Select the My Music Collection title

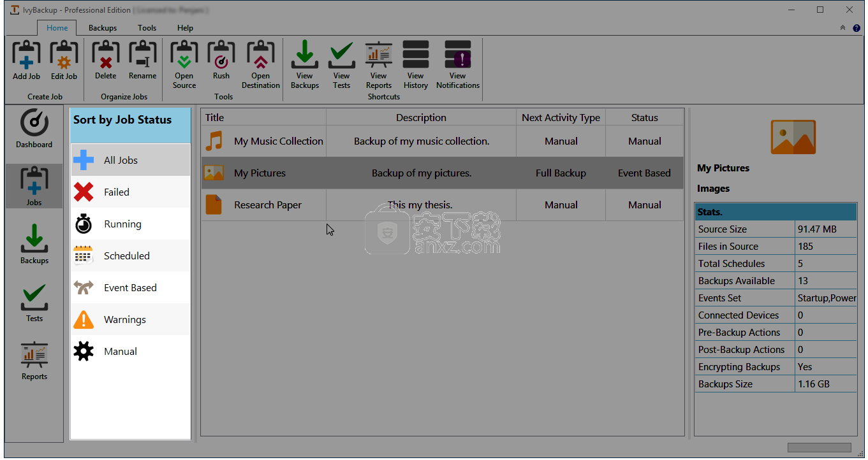[x=279, y=141]
